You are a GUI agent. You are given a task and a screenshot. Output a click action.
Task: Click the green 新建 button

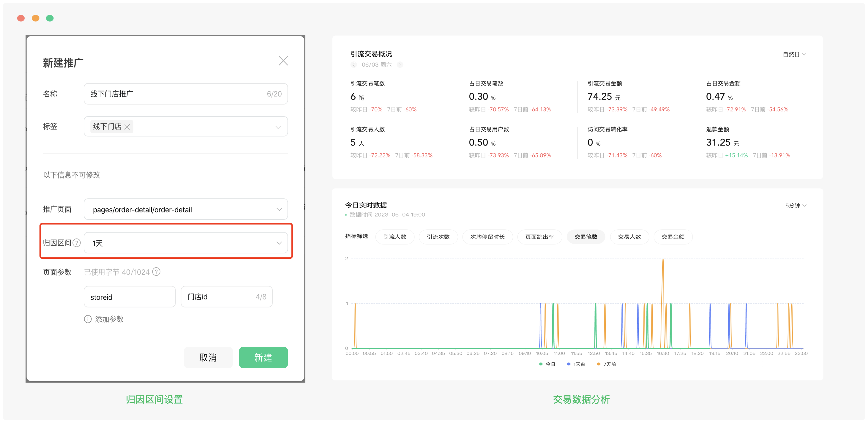263,357
